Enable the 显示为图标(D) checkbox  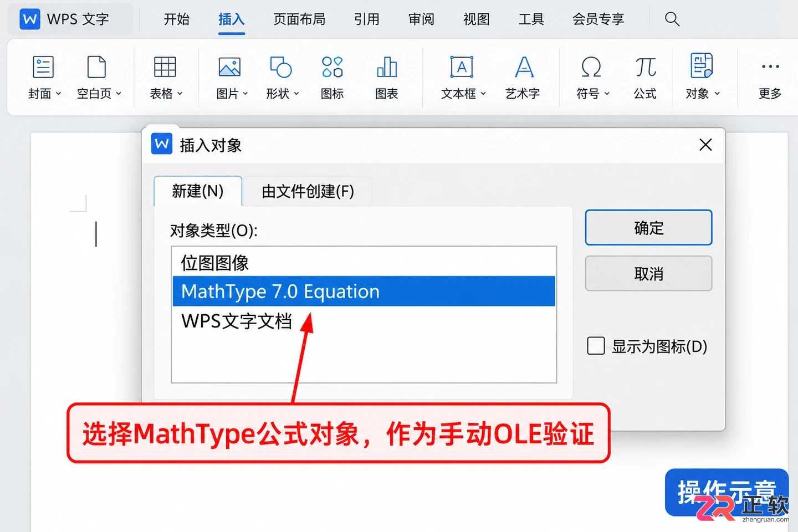pyautogui.click(x=596, y=346)
